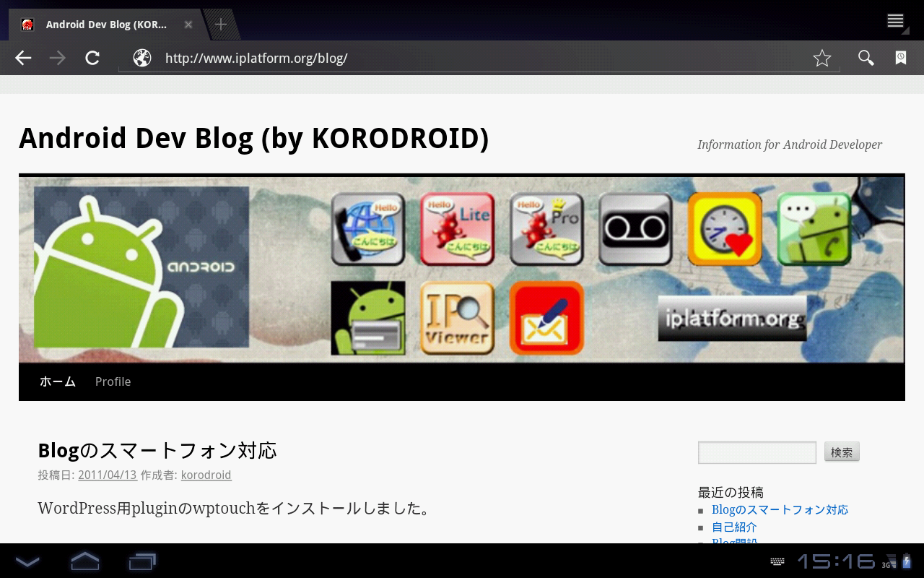The width and height of the screenshot is (924, 578).
Task: Click the green droid phone chat icon
Action: (814, 228)
